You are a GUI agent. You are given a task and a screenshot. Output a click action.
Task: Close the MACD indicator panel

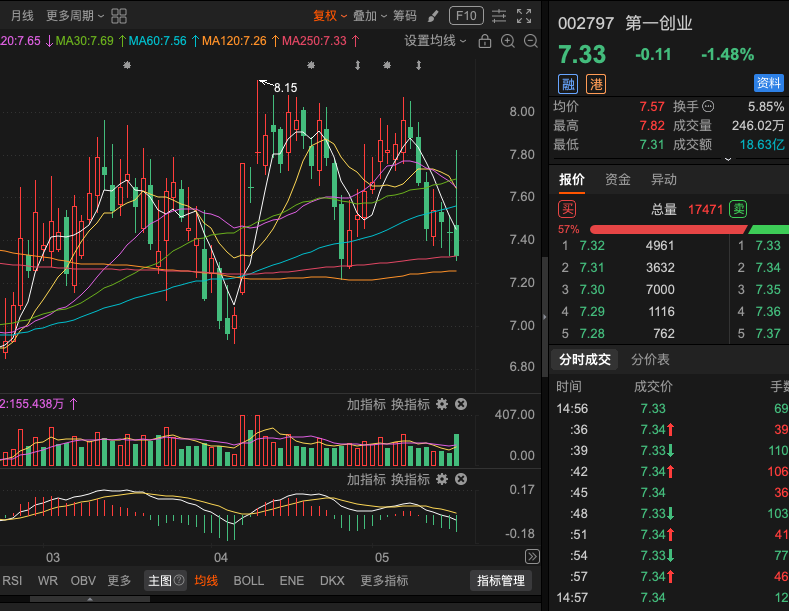tap(461, 479)
